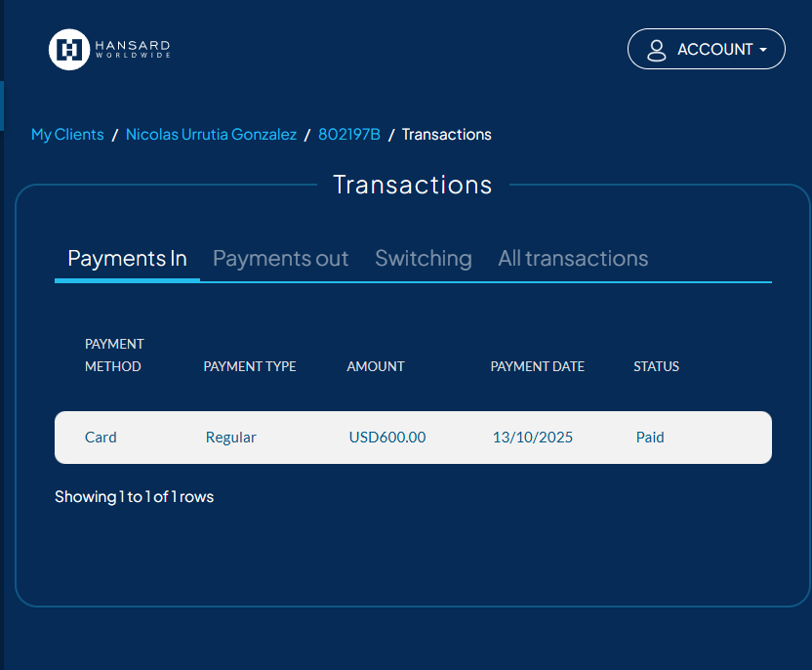Select the Payments In tab
The height and width of the screenshot is (670, 812).
pos(127,259)
